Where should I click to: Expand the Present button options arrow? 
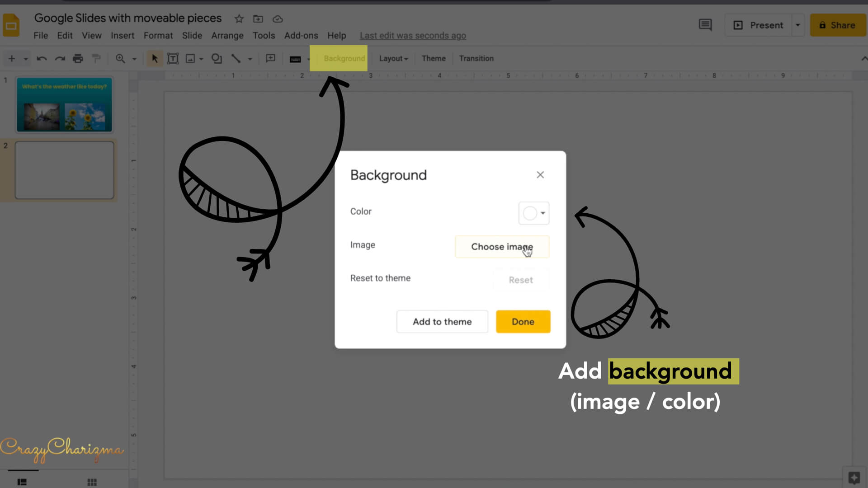click(797, 25)
